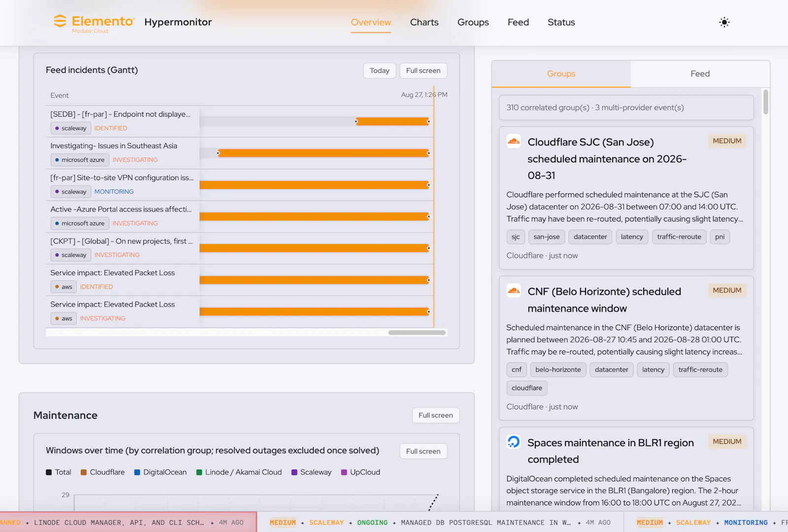The height and width of the screenshot is (532, 788).
Task: Open the Overview tab
Action: [x=371, y=22]
